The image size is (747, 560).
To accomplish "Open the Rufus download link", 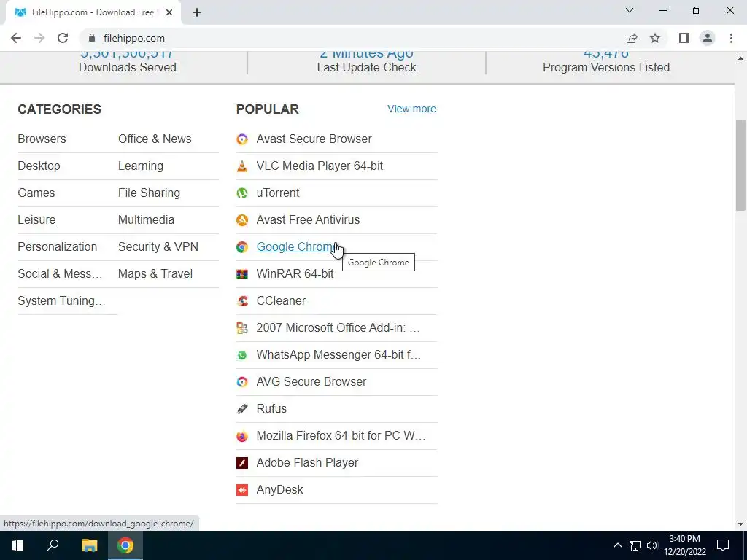I will [271, 408].
